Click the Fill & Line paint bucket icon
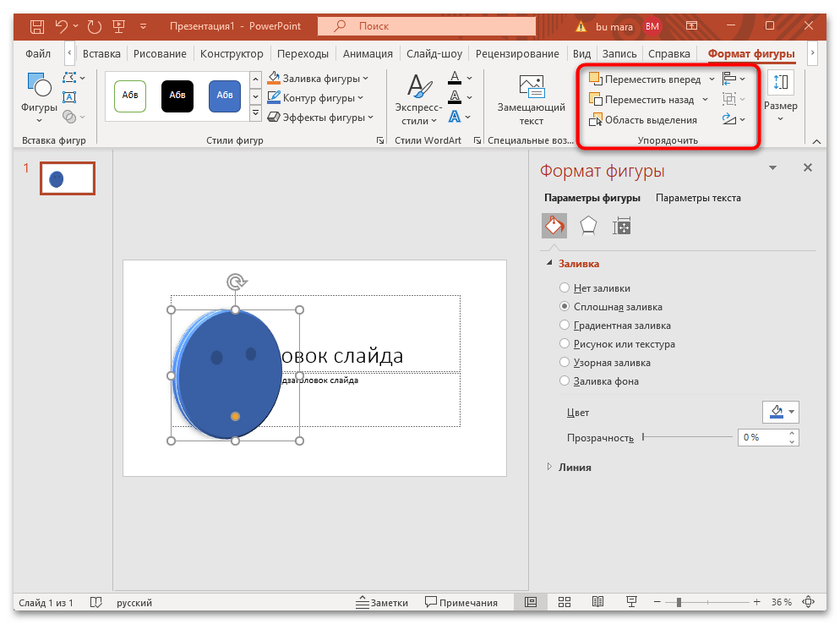The width and height of the screenshot is (840, 624). [554, 226]
